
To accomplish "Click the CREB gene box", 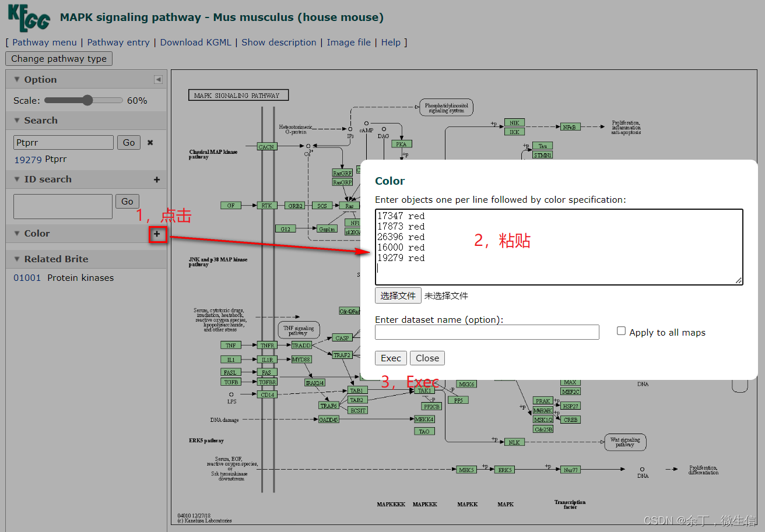I will tap(570, 420).
